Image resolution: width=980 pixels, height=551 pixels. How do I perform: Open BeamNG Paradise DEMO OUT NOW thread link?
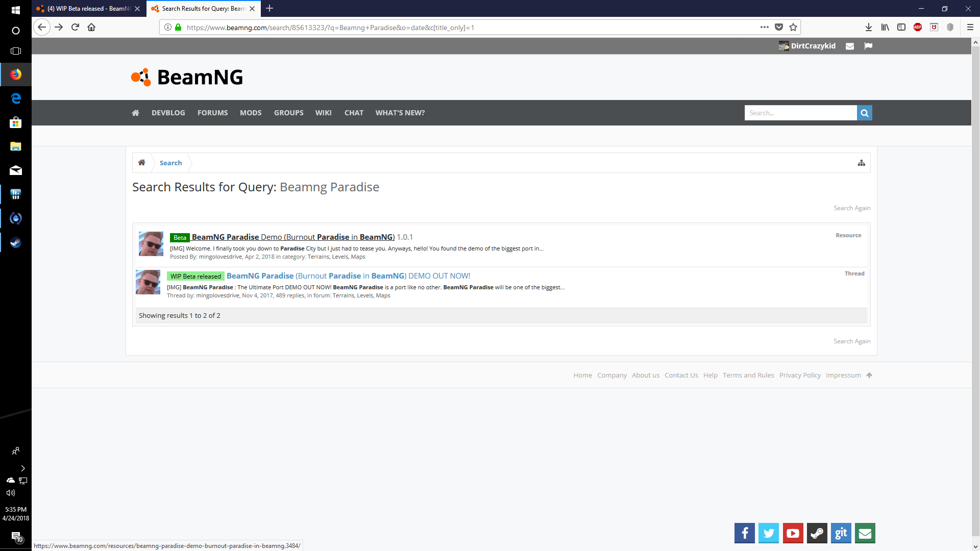tap(348, 276)
